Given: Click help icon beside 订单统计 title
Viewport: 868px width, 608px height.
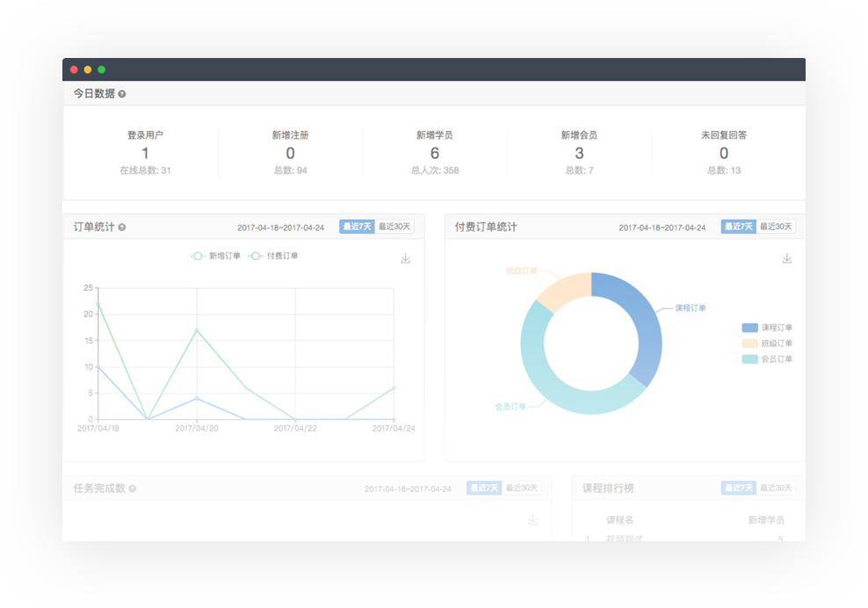Looking at the screenshot, I should [122, 227].
